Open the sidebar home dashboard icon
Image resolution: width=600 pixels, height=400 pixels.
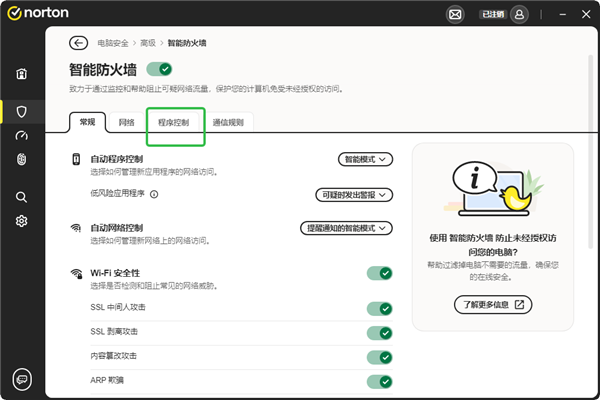[x=22, y=74]
